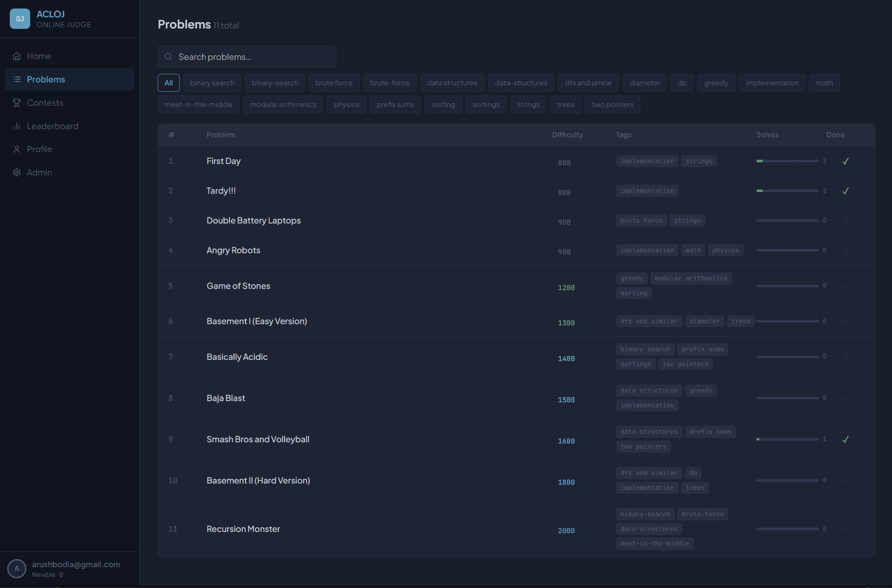Open Basement I (Easy Version) problem
Viewport: 892px width, 588px height.
point(257,321)
